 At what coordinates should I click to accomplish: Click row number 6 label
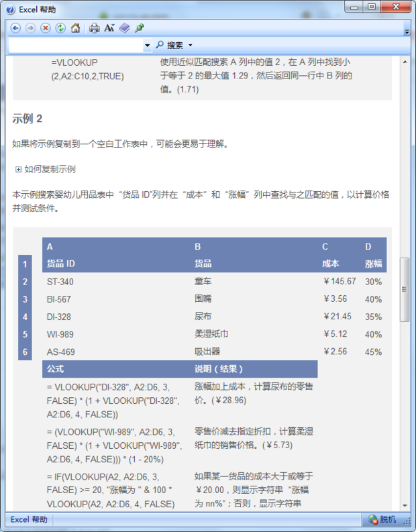point(25,352)
